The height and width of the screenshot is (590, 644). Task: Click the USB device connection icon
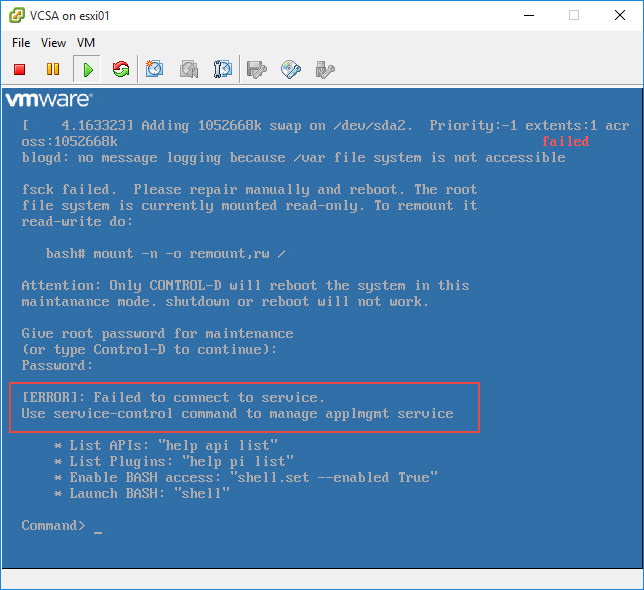[324, 69]
